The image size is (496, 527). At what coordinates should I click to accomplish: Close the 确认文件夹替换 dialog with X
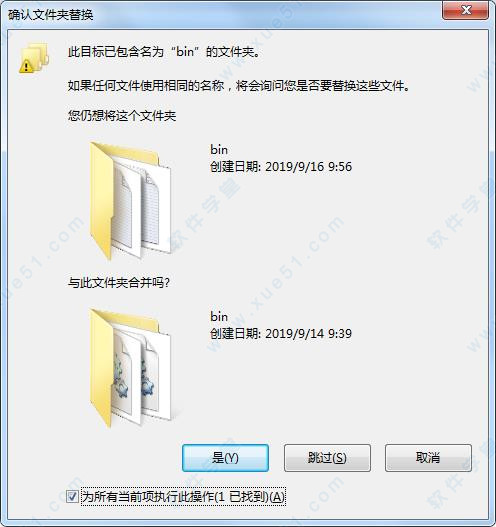[x=465, y=10]
